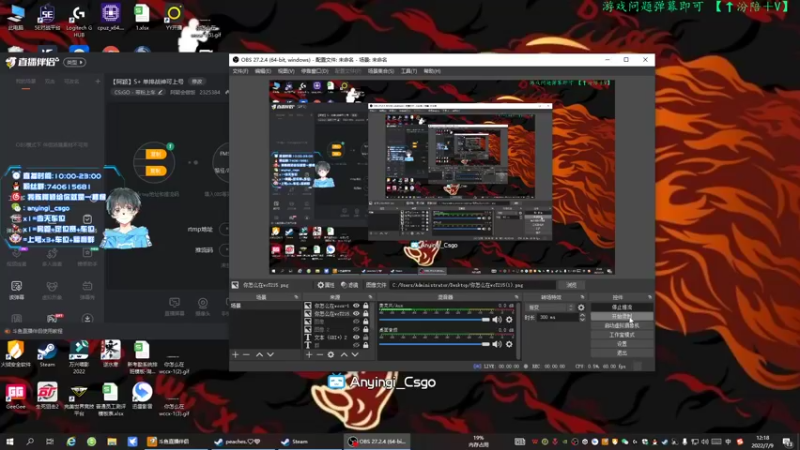Show the hidden 图像 source with its eye
This screenshot has height=450, width=800.
[356, 321]
